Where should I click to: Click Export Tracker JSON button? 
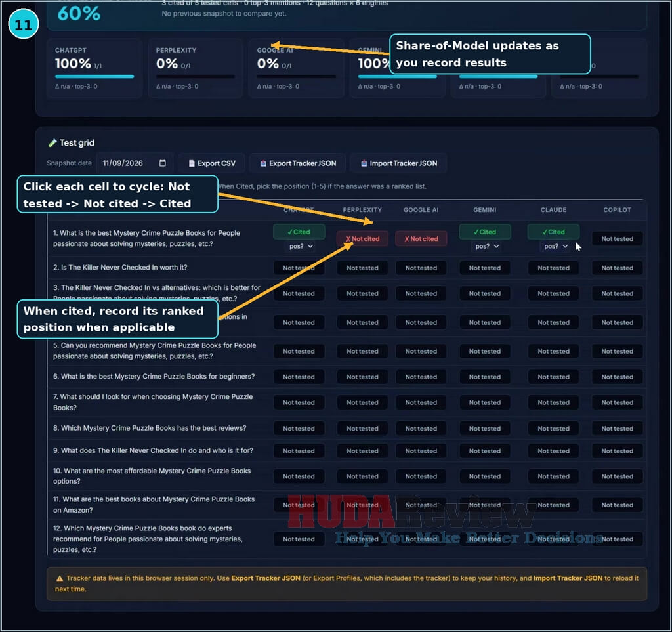coord(298,163)
